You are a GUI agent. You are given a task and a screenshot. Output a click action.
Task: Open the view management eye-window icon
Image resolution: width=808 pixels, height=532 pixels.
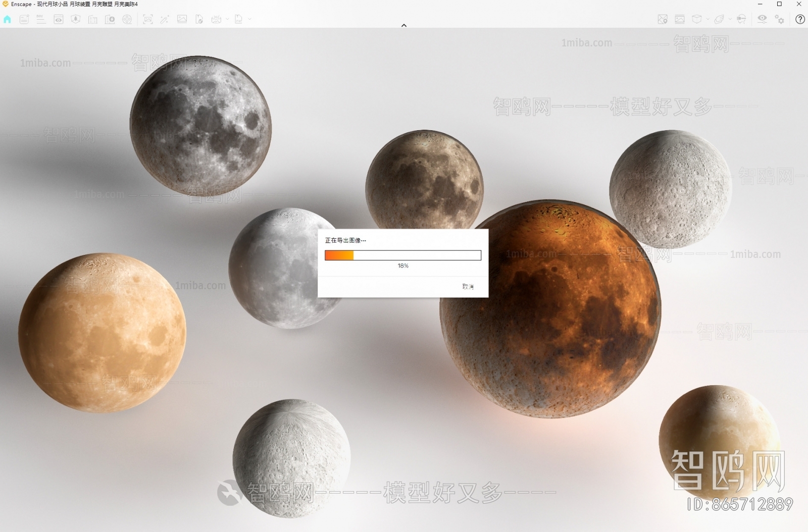(59, 19)
